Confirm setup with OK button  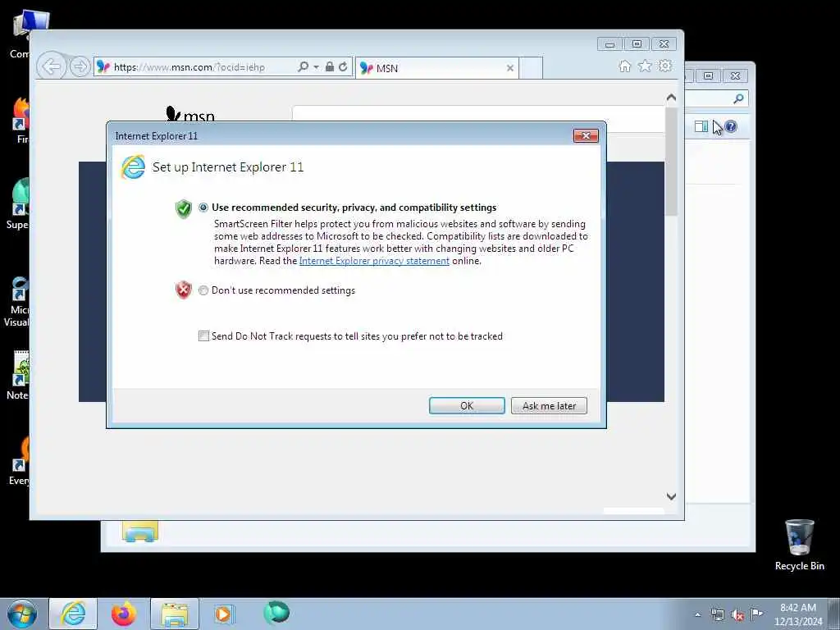[x=467, y=405]
